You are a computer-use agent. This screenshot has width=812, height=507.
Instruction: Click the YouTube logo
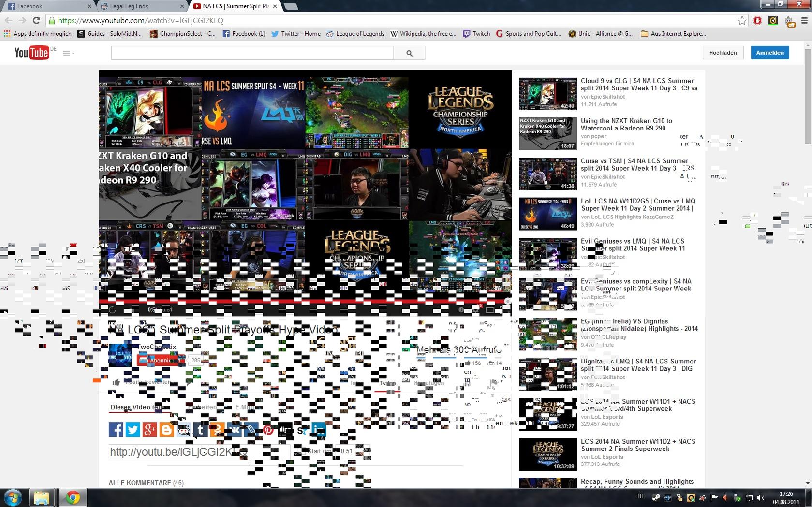click(31, 53)
